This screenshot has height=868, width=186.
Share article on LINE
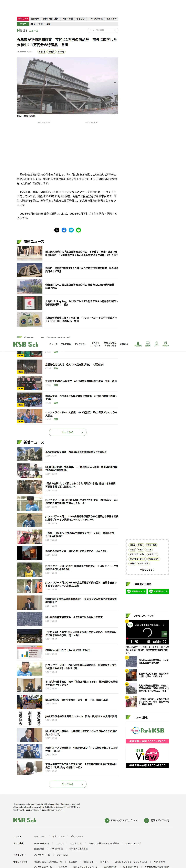click(x=79, y=230)
